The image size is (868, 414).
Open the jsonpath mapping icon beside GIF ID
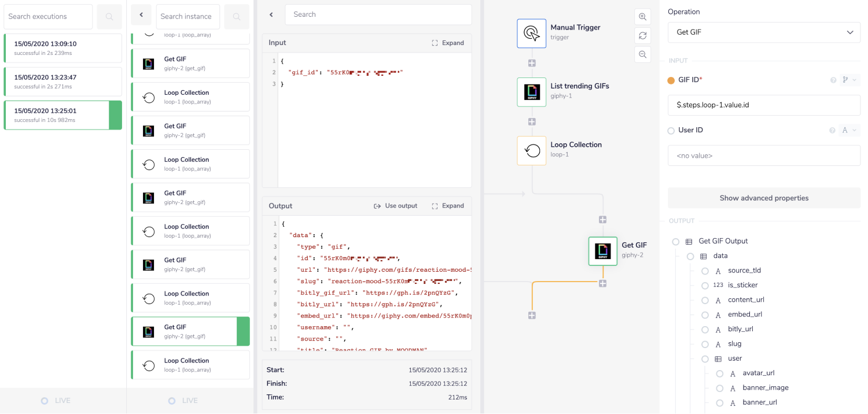(845, 80)
